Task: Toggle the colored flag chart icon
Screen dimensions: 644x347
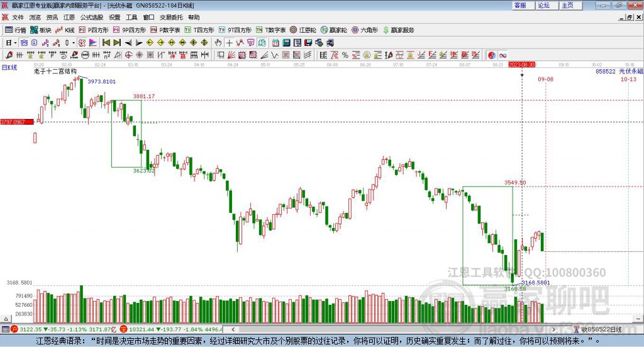Action: tap(93, 42)
